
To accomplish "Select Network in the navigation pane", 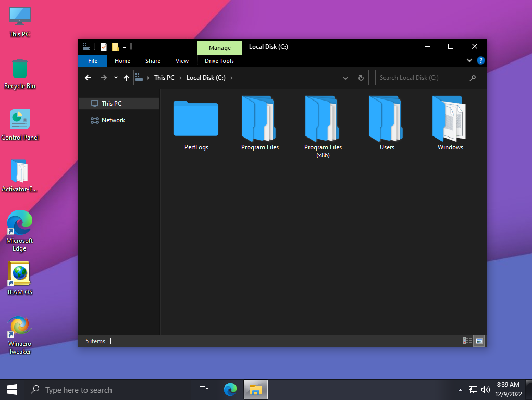I will coord(113,120).
